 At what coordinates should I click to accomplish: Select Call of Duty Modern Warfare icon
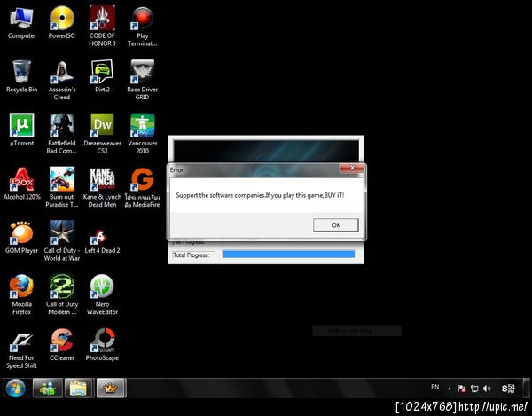click(62, 294)
